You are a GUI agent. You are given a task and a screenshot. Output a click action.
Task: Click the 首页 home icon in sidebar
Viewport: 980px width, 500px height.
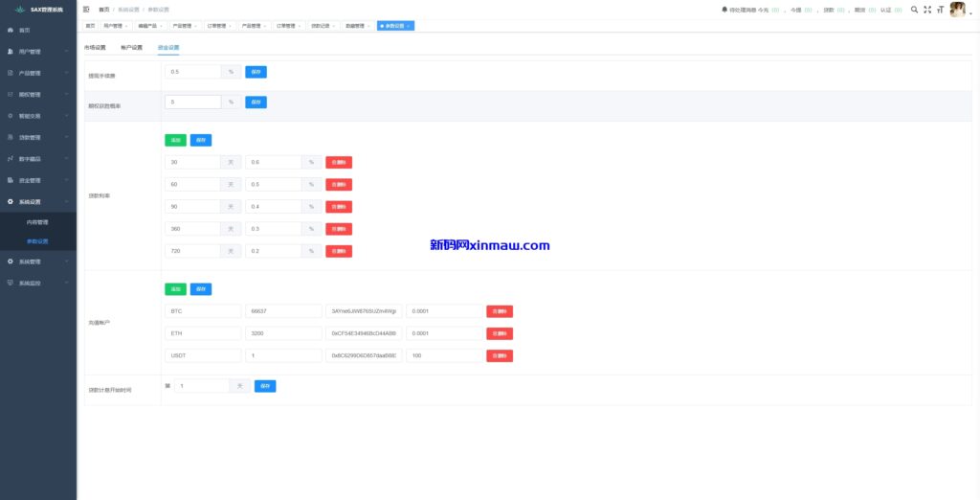click(11, 31)
